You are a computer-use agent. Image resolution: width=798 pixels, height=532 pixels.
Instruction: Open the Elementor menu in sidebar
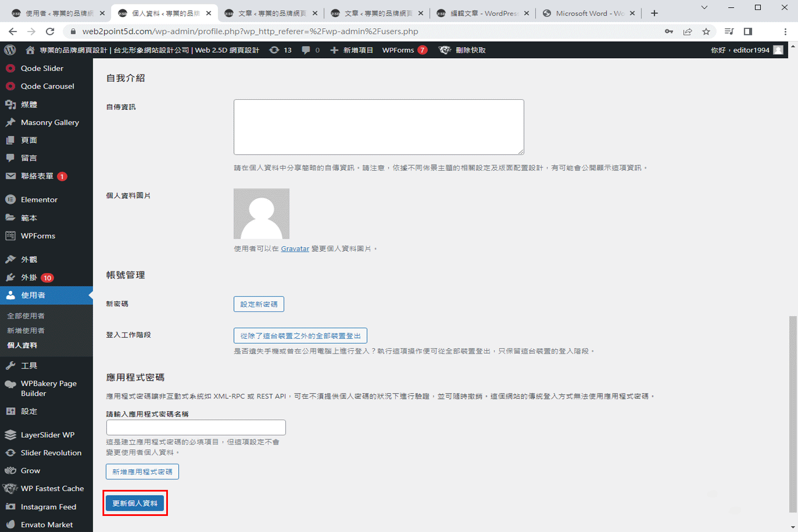[x=39, y=199]
